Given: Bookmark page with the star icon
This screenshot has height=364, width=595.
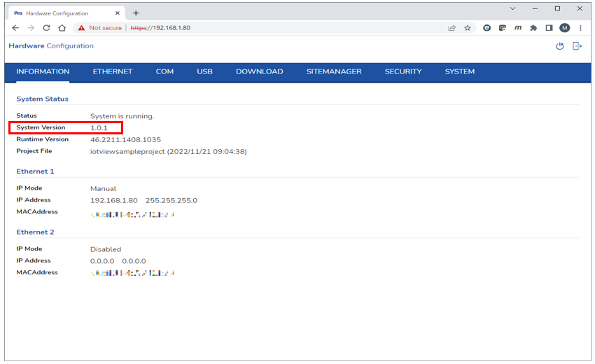Looking at the screenshot, I should [468, 28].
